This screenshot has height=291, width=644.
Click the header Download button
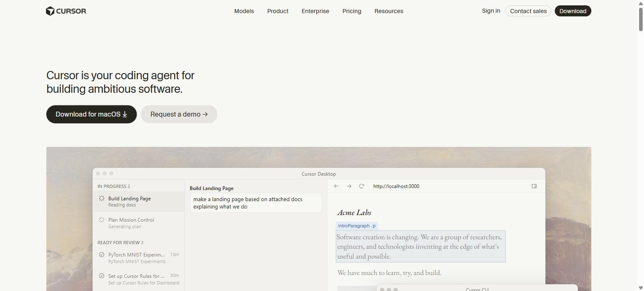point(573,11)
